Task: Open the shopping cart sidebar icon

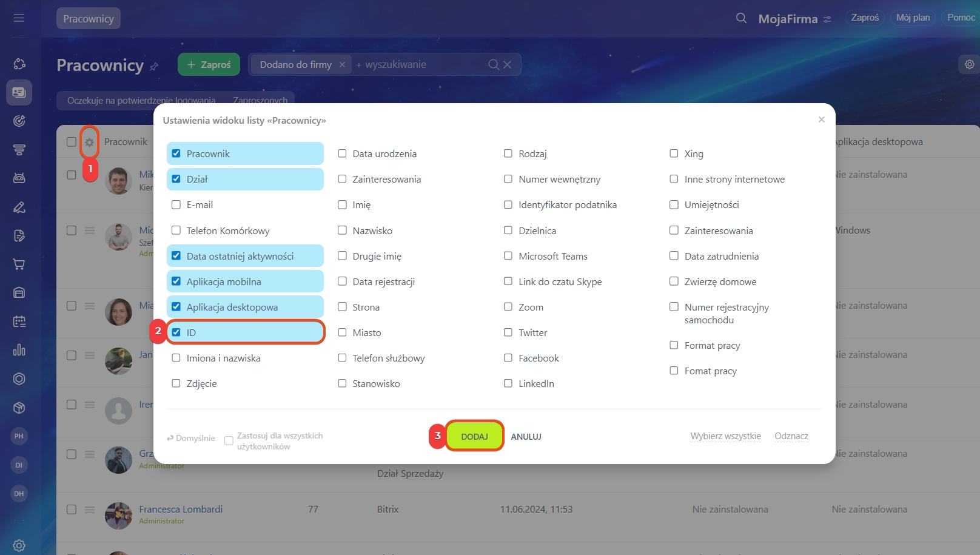Action: (19, 264)
